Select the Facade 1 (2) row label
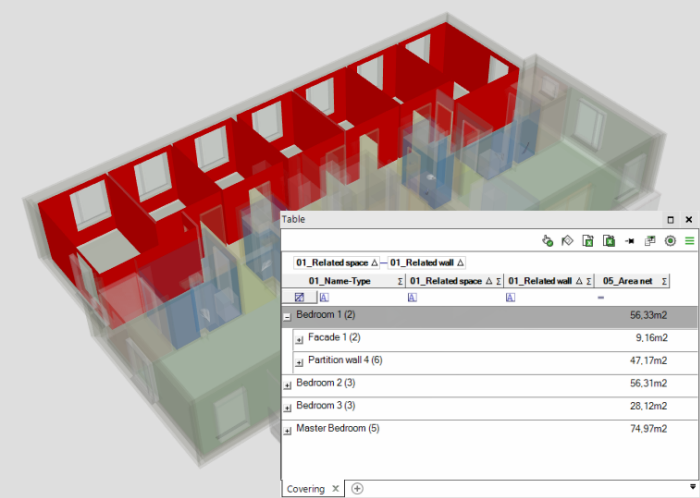 coord(334,337)
